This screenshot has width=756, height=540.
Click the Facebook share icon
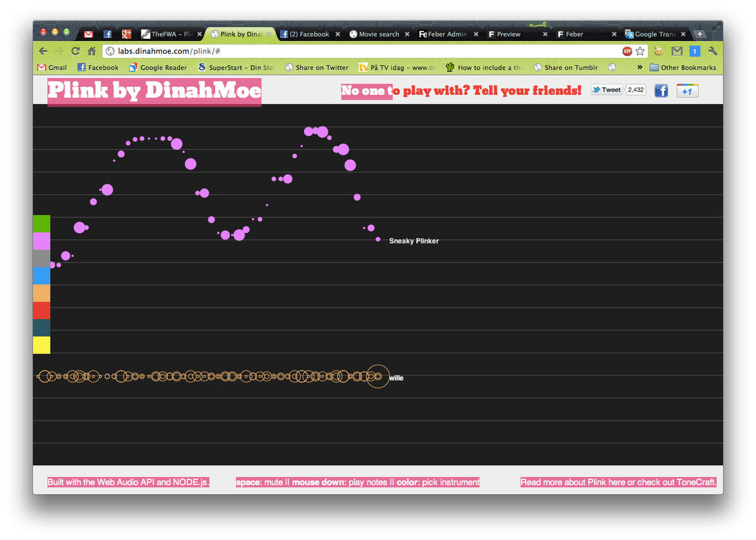661,90
